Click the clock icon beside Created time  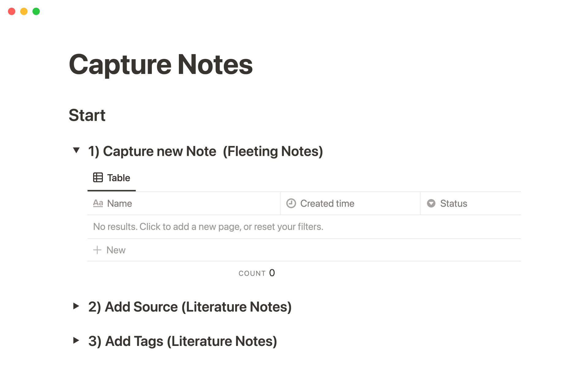coord(291,203)
